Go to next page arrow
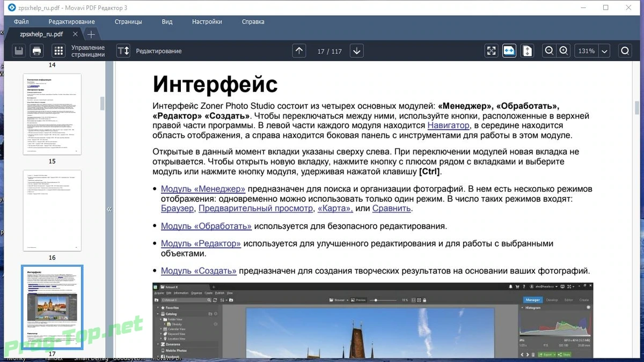The height and width of the screenshot is (362, 644). [x=357, y=51]
